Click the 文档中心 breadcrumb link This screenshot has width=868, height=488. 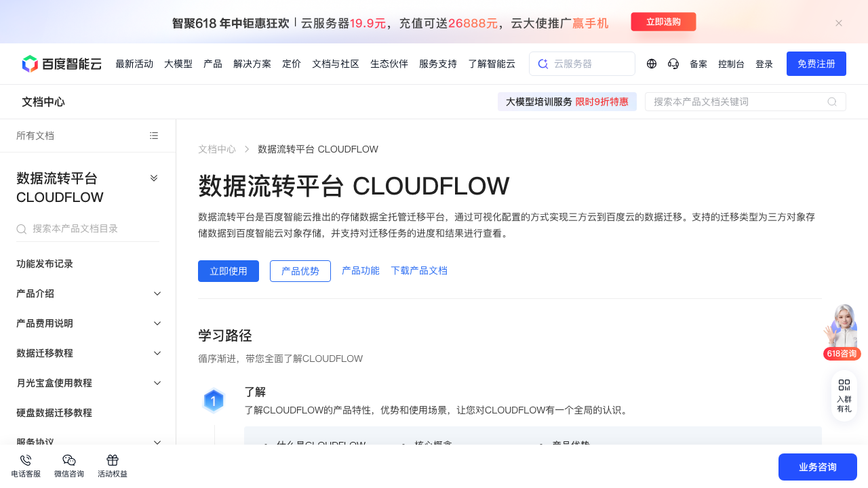(217, 149)
